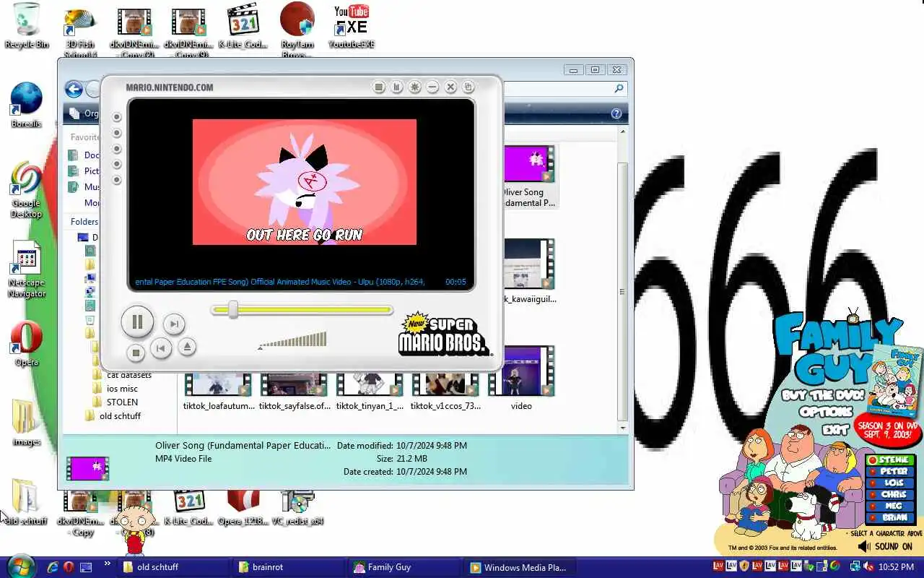Select the MEG character option
The image size is (924, 578).
(890, 506)
